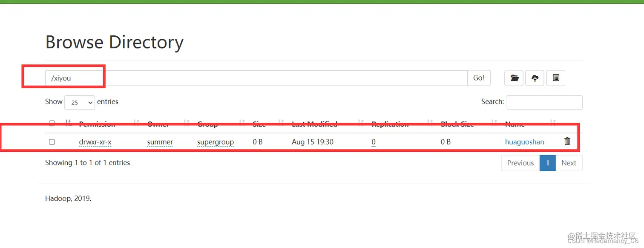Click the summer owner link
Image resolution: width=644 pixels, height=248 pixels.
click(x=160, y=142)
